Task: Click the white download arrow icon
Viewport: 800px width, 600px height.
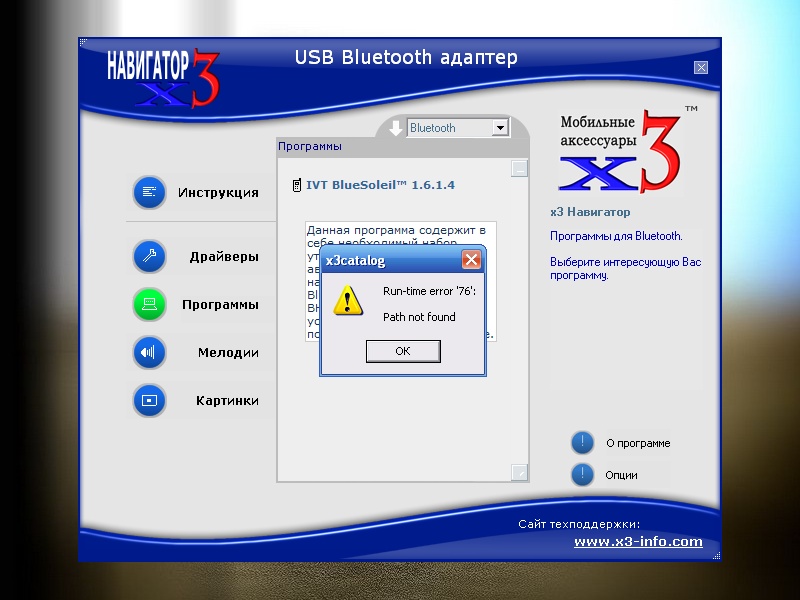Action: click(396, 128)
